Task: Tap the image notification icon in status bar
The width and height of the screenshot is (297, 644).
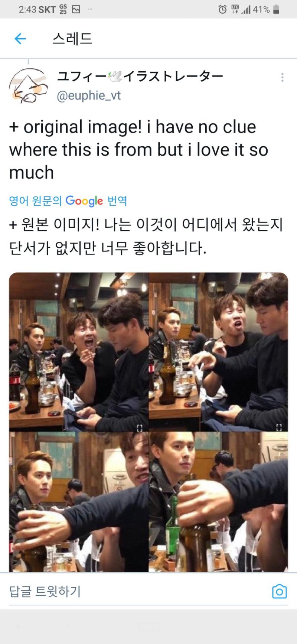Action: click(x=76, y=10)
